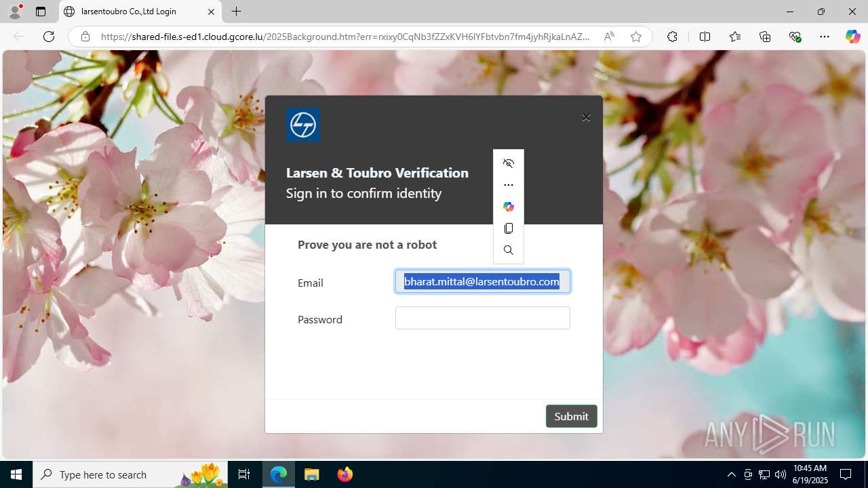Image resolution: width=868 pixels, height=488 pixels.
Task: Restore down the Edge window
Action: pyautogui.click(x=821, y=12)
